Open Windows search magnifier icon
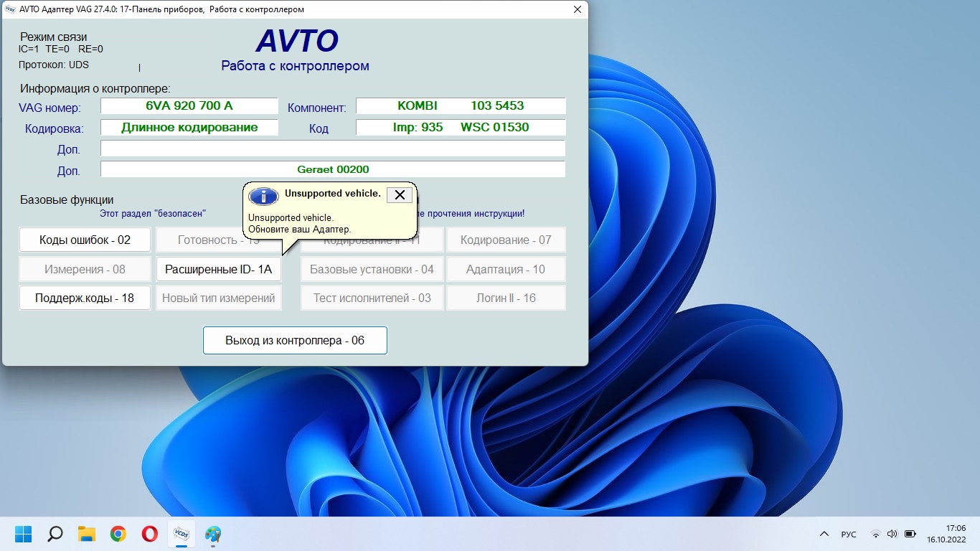980x551 pixels. [x=55, y=534]
